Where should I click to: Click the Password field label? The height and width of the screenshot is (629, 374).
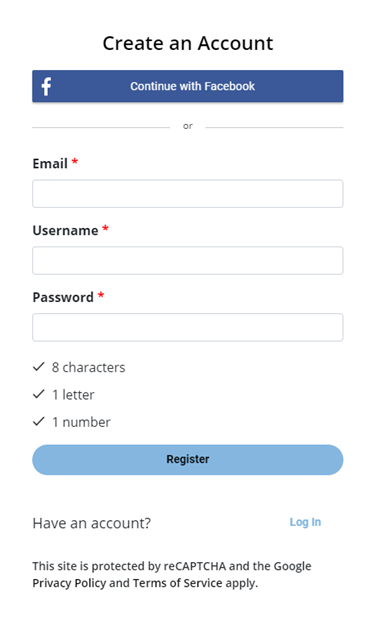pyautogui.click(x=63, y=298)
